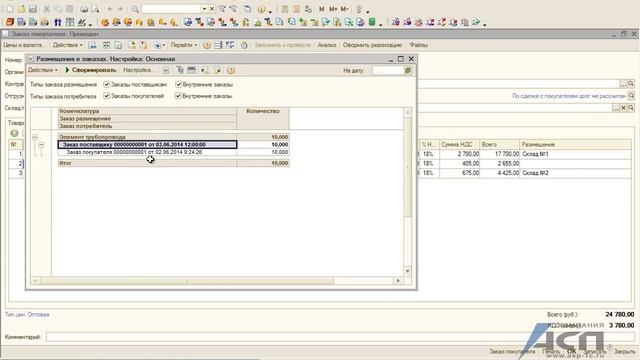
Task: Click the 17 700,00 total cell
Action: pyautogui.click(x=500, y=154)
